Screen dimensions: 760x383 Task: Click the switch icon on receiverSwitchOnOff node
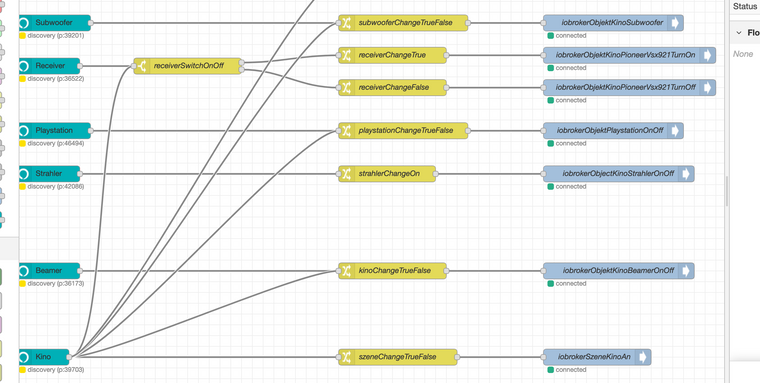[142, 66]
